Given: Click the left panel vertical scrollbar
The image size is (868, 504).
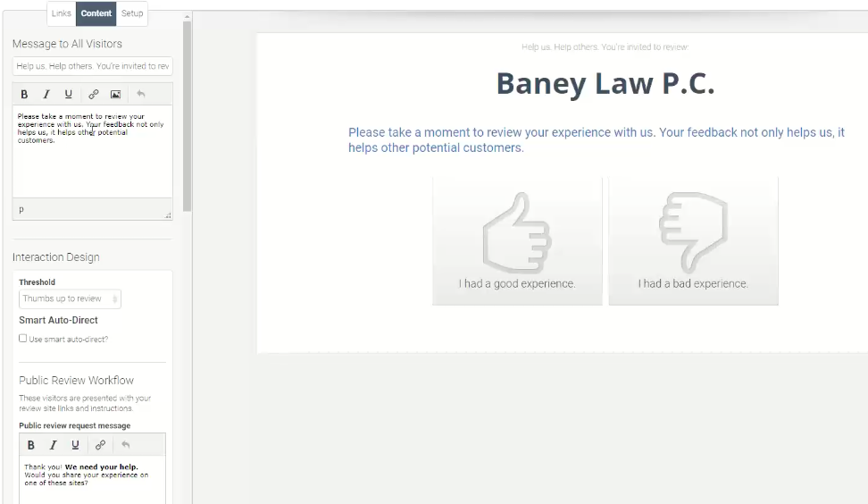Looking at the screenshot, I should (x=188, y=116).
